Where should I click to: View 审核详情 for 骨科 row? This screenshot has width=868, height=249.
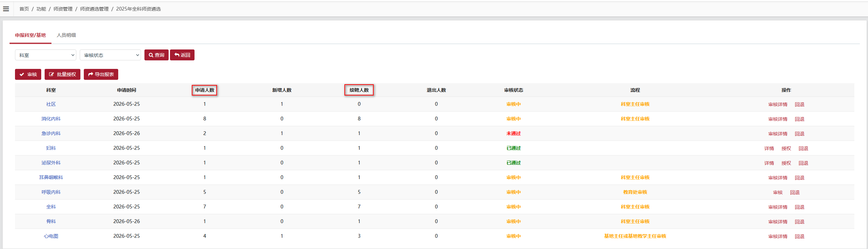[x=778, y=222]
